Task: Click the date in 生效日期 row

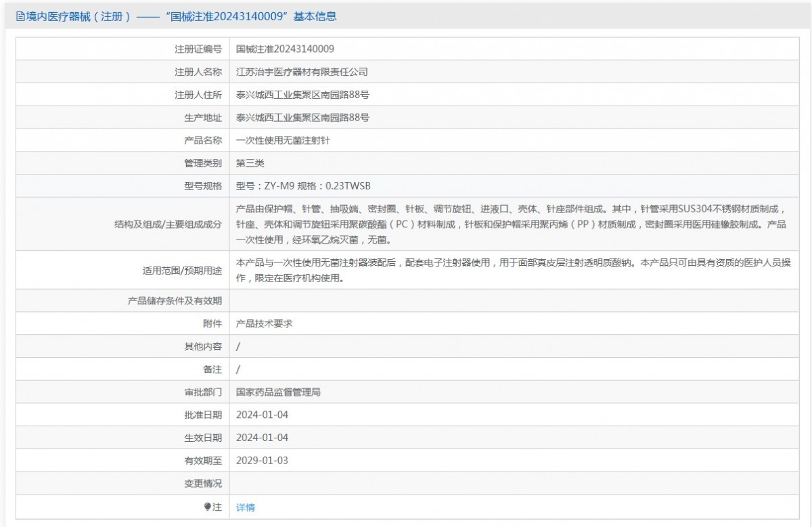Action: [x=262, y=438]
